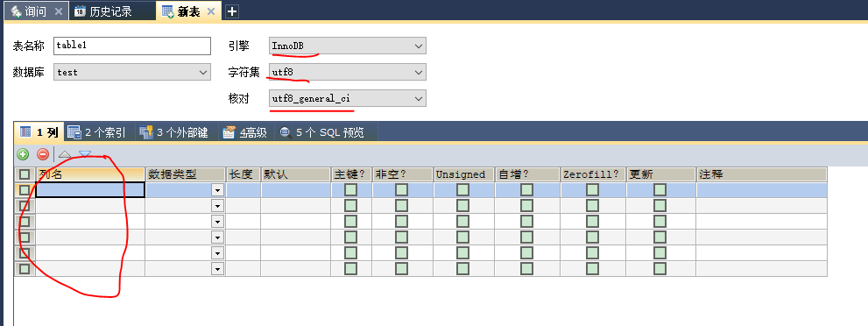This screenshot has height=326, width=868.
Task: Check 主键? in the first row
Action: 350,190
